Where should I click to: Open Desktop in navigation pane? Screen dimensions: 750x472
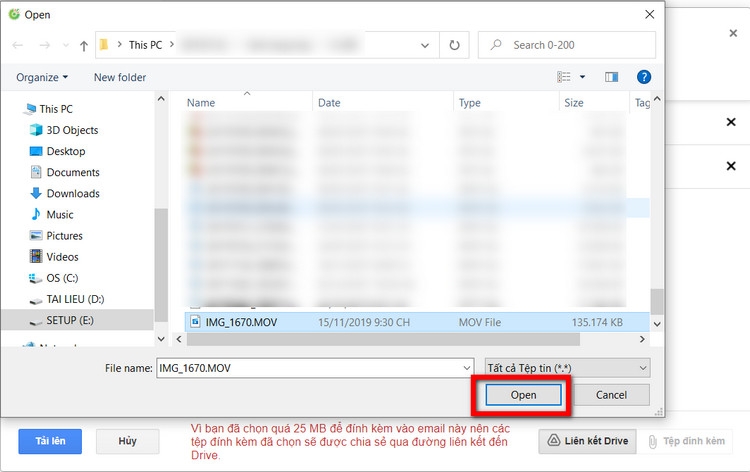click(x=66, y=151)
